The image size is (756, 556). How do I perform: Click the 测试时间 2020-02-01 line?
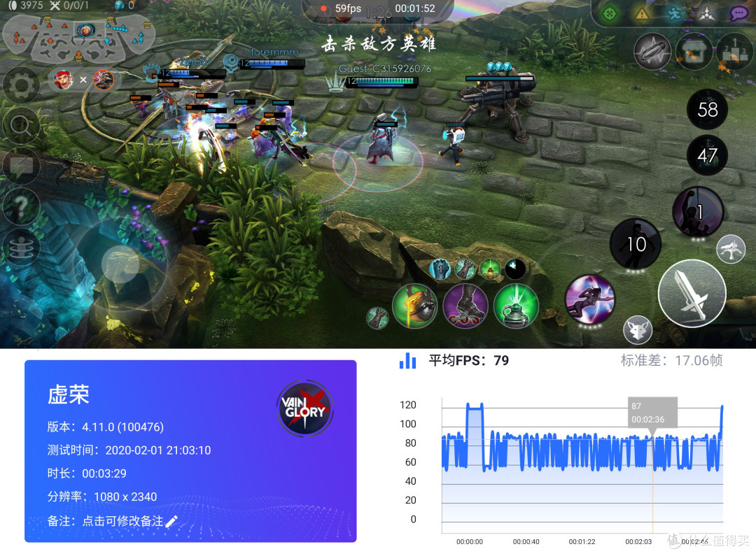click(x=129, y=450)
